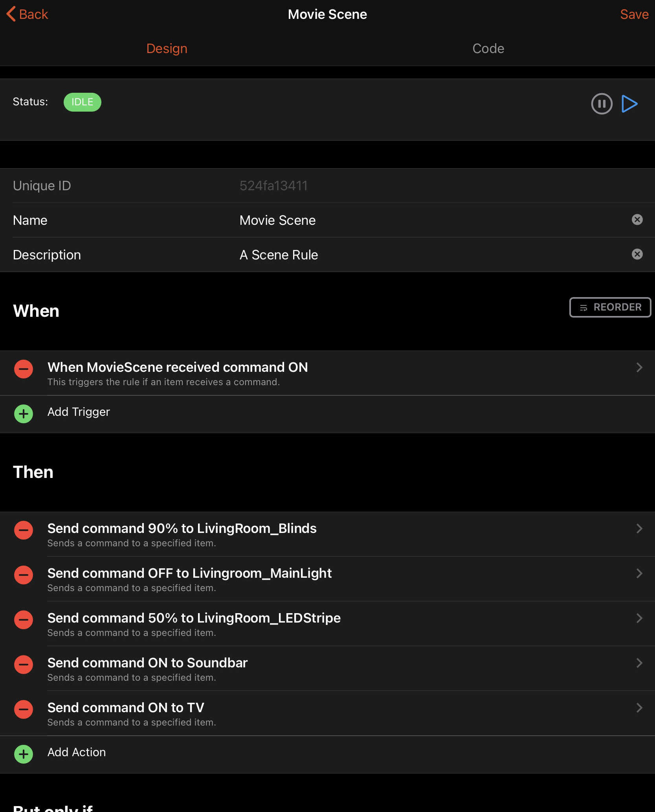Tap the green plus next to Add Action
The width and height of the screenshot is (655, 812).
pos(24,754)
